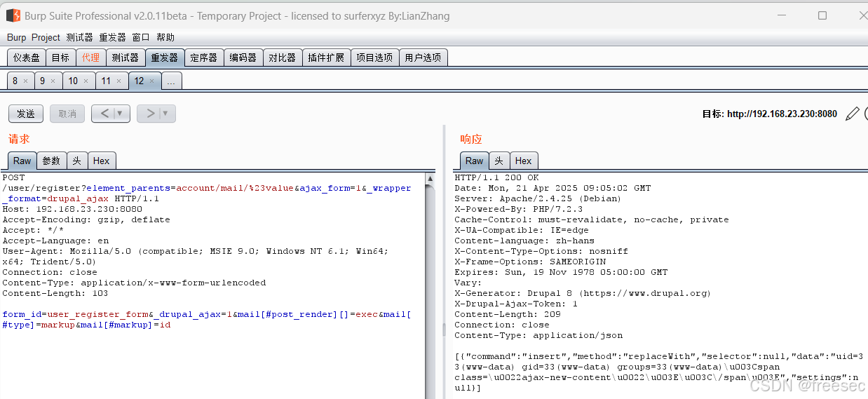Switch to the 编码器 decoder tab
The width and height of the screenshot is (868, 399).
[243, 58]
